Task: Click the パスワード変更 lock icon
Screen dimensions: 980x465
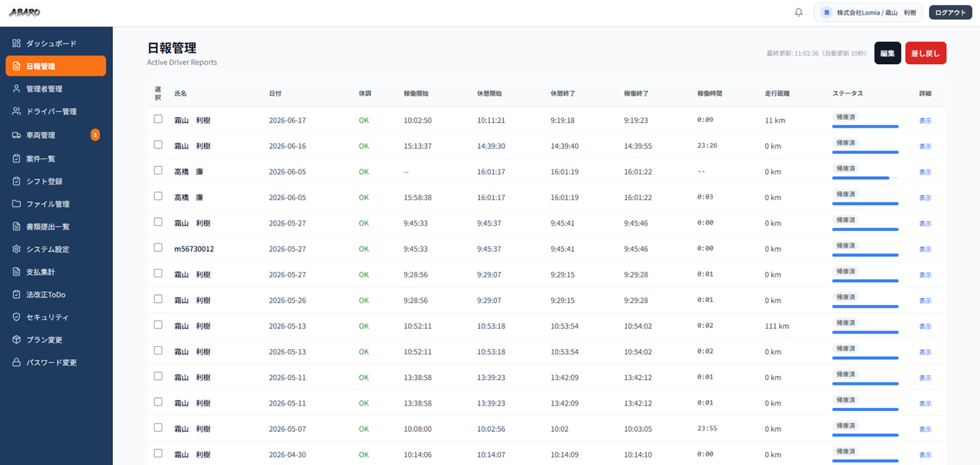Action: click(16, 362)
